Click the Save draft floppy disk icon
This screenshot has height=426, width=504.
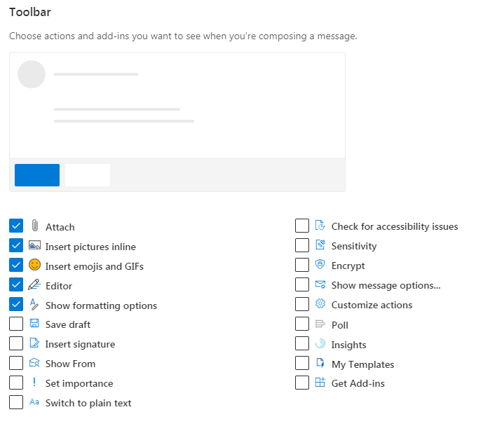tap(34, 324)
